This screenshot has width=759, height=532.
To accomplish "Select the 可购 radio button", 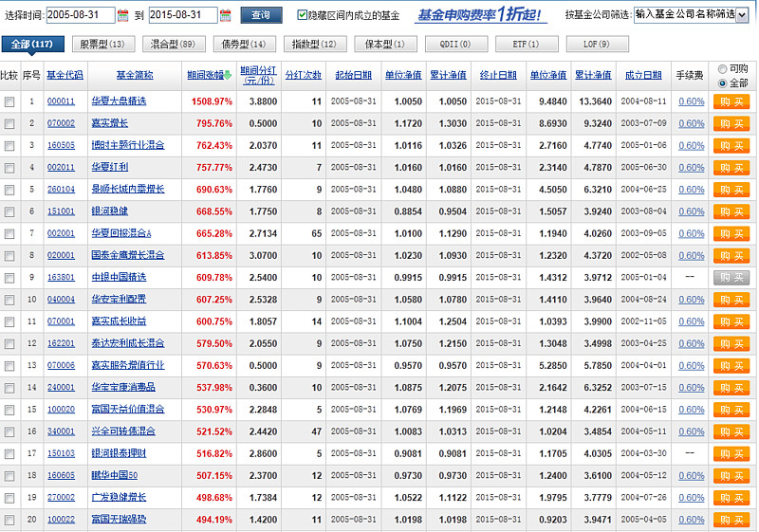I will pos(722,69).
